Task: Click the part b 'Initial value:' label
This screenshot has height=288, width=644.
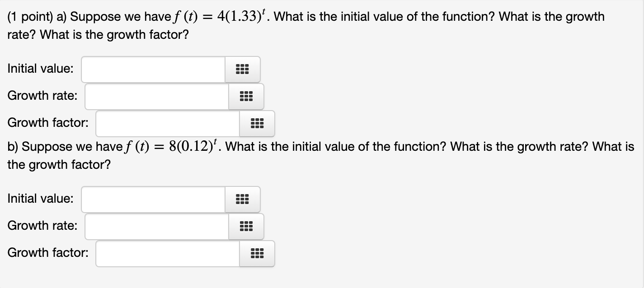Action: (40, 199)
